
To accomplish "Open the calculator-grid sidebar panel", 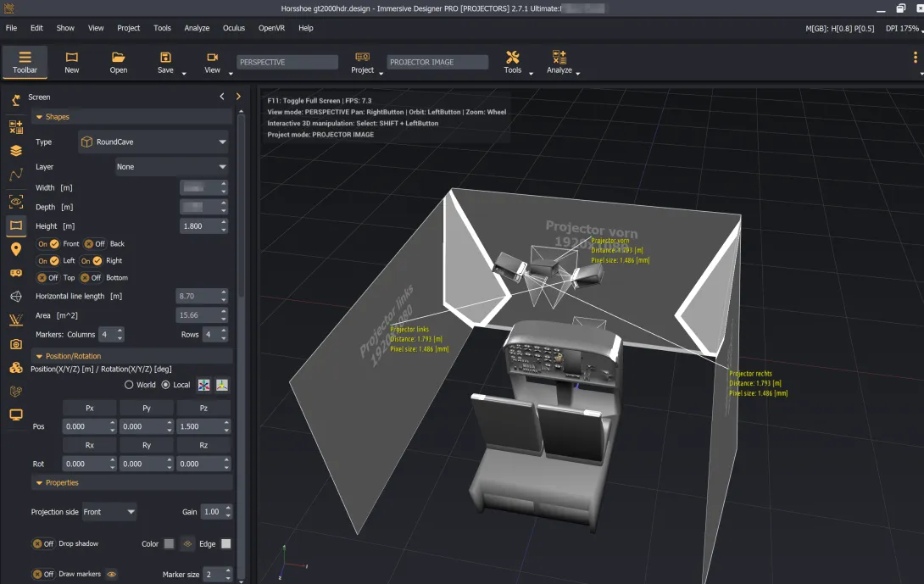I will tap(16, 126).
